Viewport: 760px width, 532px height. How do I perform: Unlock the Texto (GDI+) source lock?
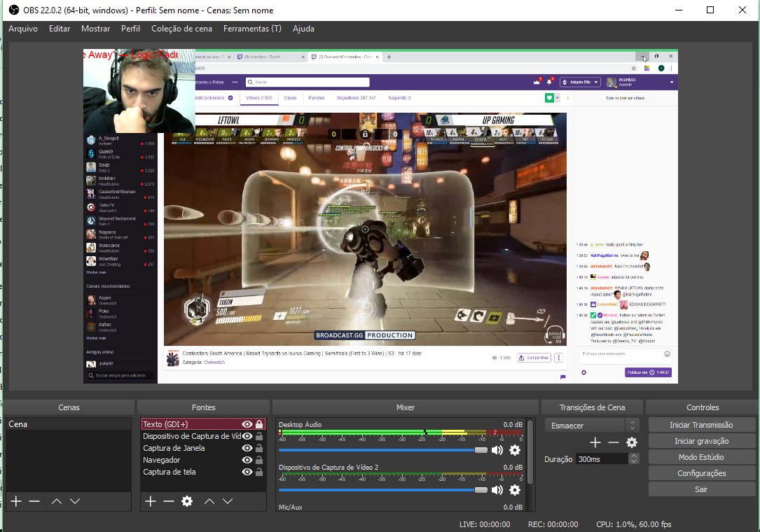point(259,424)
